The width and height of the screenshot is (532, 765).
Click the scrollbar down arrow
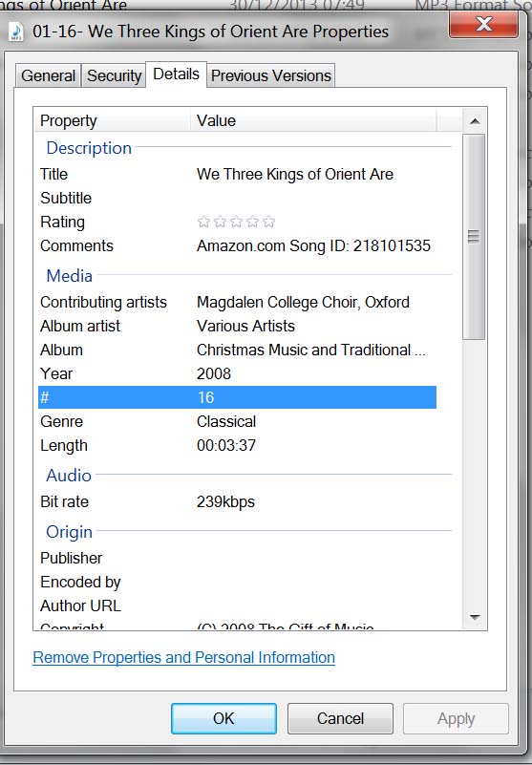coord(475,617)
